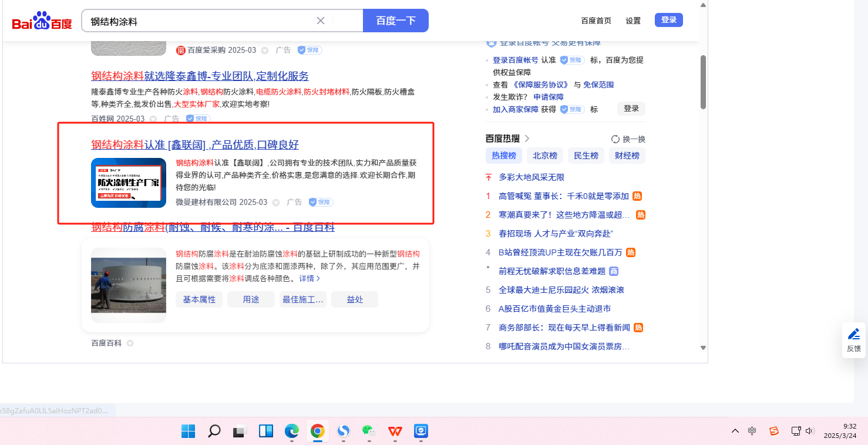Launch WPS Office from taskbar
This screenshot has width=868, height=445.
pos(394,431)
